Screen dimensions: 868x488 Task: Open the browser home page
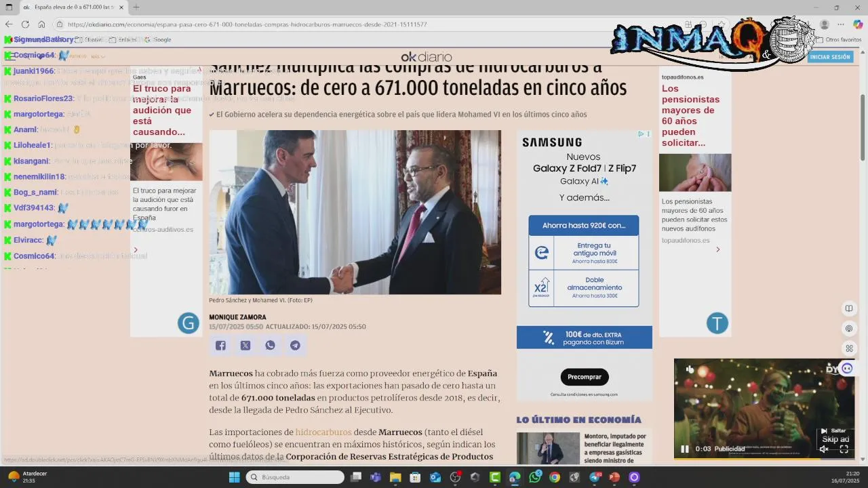(41, 24)
